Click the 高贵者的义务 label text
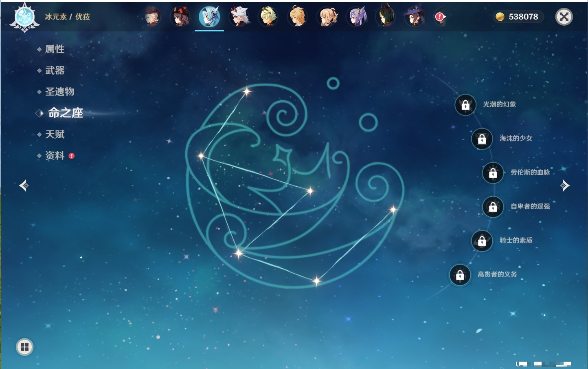The width and height of the screenshot is (588, 369). 497,274
